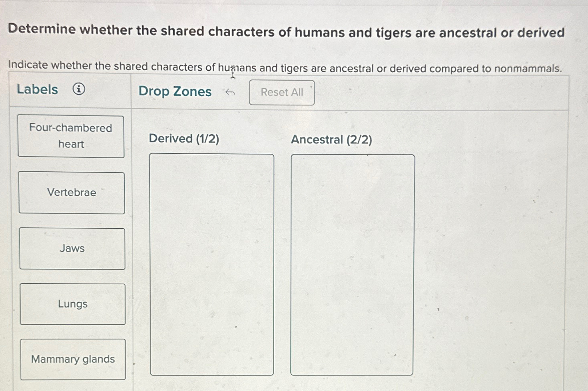The image size is (588, 391).
Task: Select the Jaws label
Action: click(72, 248)
